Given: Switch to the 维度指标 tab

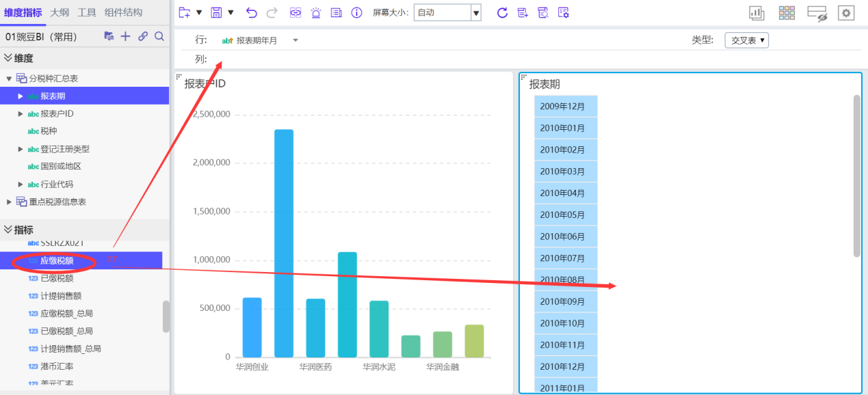Looking at the screenshot, I should coord(23,12).
